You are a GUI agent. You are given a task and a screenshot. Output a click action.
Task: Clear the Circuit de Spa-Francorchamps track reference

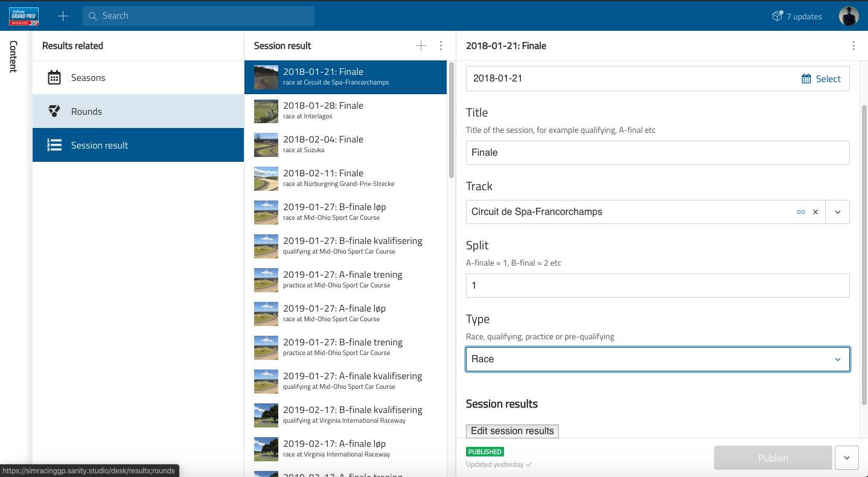815,212
